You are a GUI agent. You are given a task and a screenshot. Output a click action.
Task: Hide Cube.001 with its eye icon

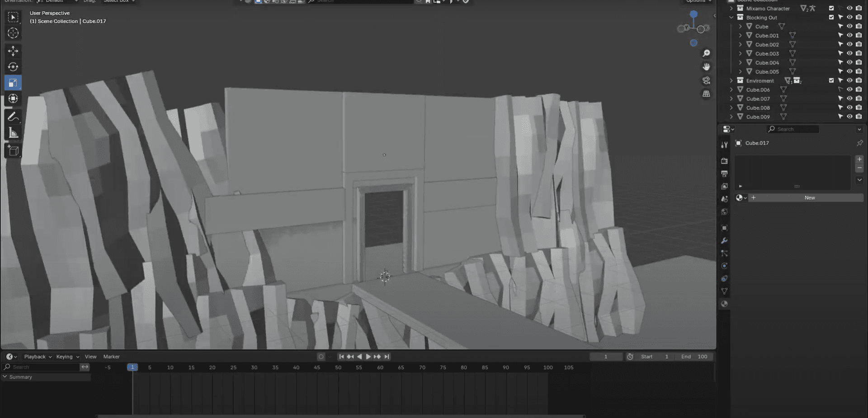(x=849, y=35)
